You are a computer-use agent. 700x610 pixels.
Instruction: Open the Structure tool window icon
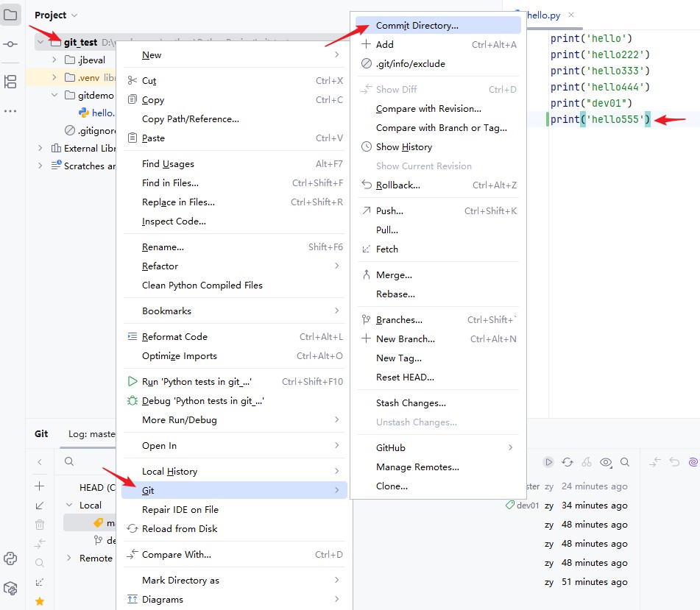click(10, 82)
